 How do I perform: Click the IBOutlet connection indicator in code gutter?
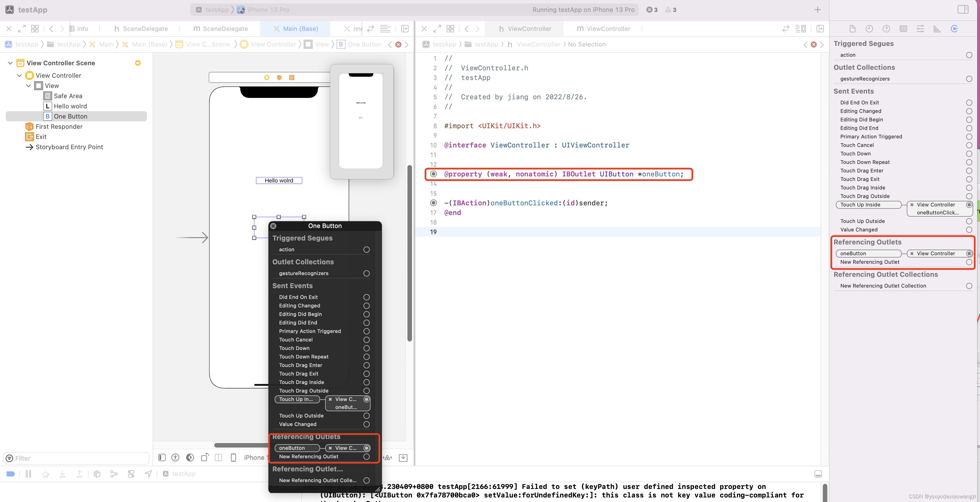pos(433,174)
